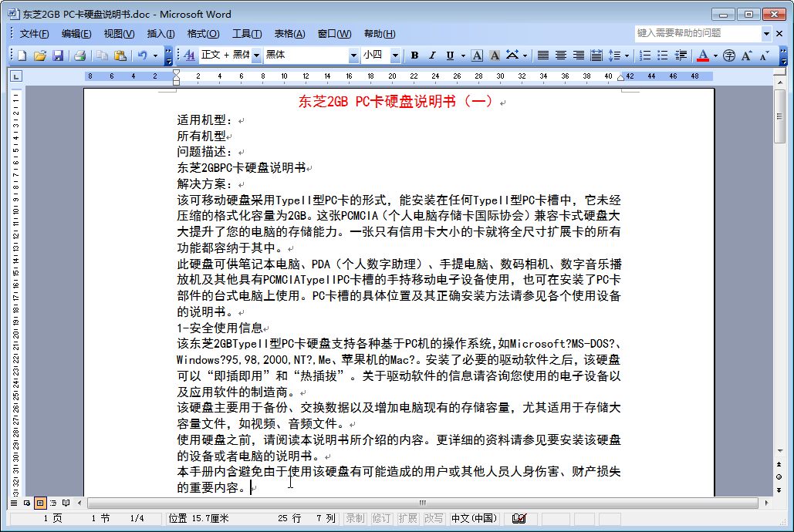The width and height of the screenshot is (794, 532).
Task: Click the 中文(中国) language indicator
Action: [x=474, y=518]
